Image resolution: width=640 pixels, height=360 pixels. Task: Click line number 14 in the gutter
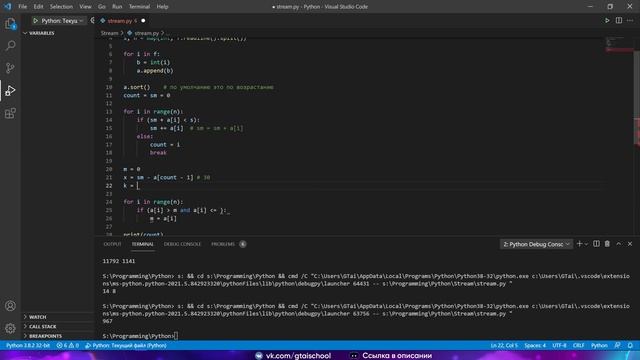(109, 120)
